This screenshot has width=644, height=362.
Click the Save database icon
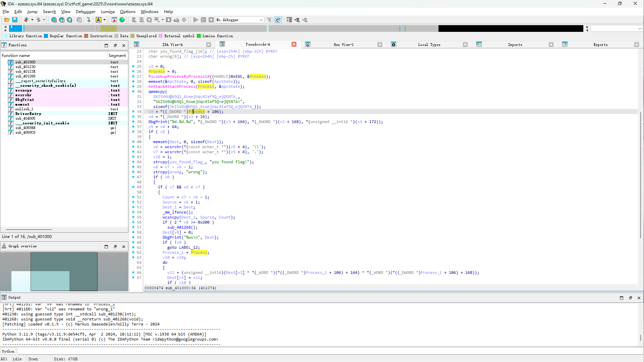(15, 20)
